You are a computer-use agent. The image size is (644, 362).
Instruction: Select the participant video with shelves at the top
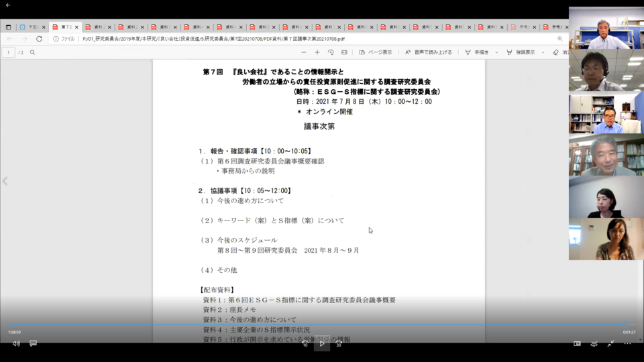[x=606, y=28]
